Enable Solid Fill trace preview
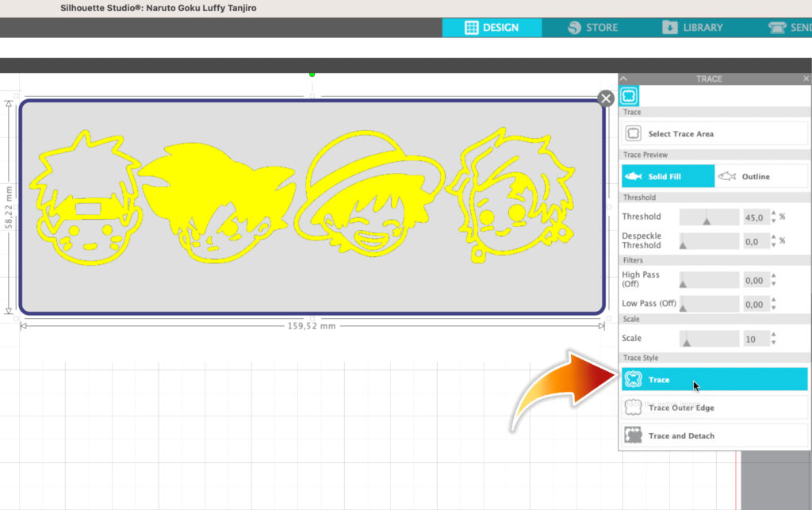The height and width of the screenshot is (510, 812). click(x=668, y=176)
